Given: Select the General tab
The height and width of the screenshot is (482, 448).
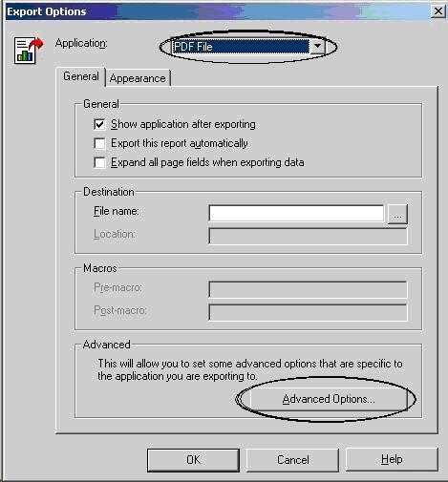Looking at the screenshot, I should coord(81,76).
